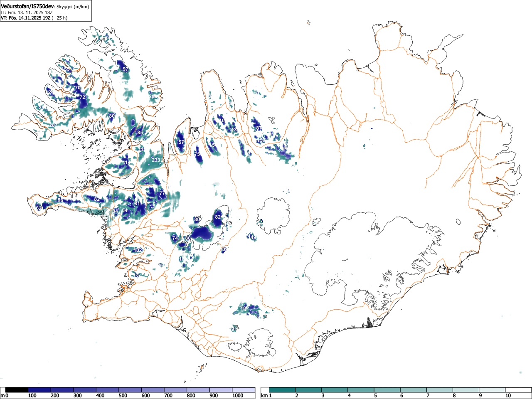Screen dimensions: 532x399
Task: Pick the black 0–100 m legend swatch
Action: click(x=17, y=390)
